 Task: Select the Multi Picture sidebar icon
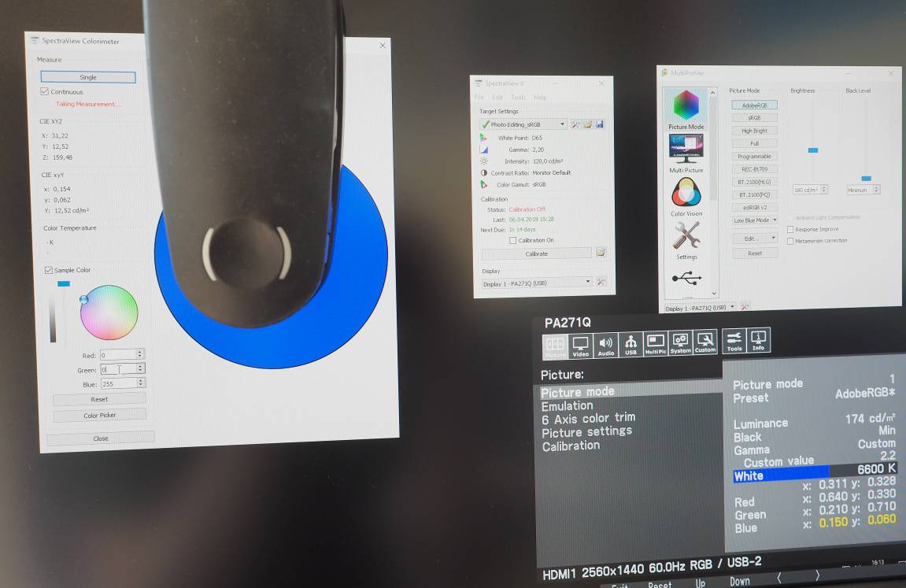point(686,151)
